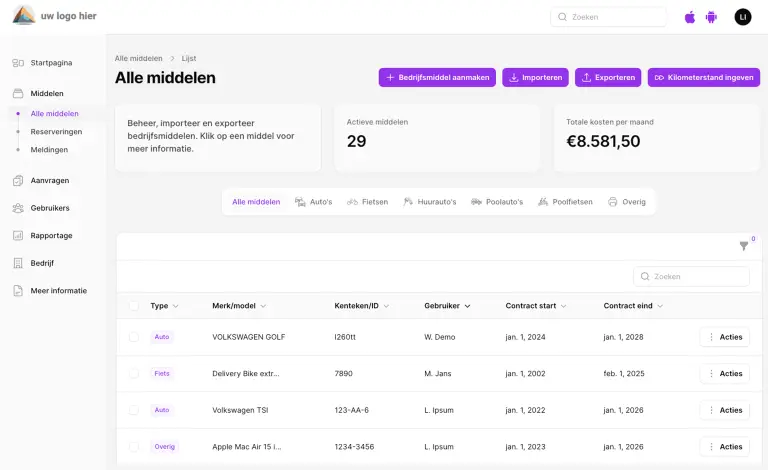Viewport: 768px width, 470px height.
Task: Open Rapportage in the sidebar
Action: tap(50, 236)
